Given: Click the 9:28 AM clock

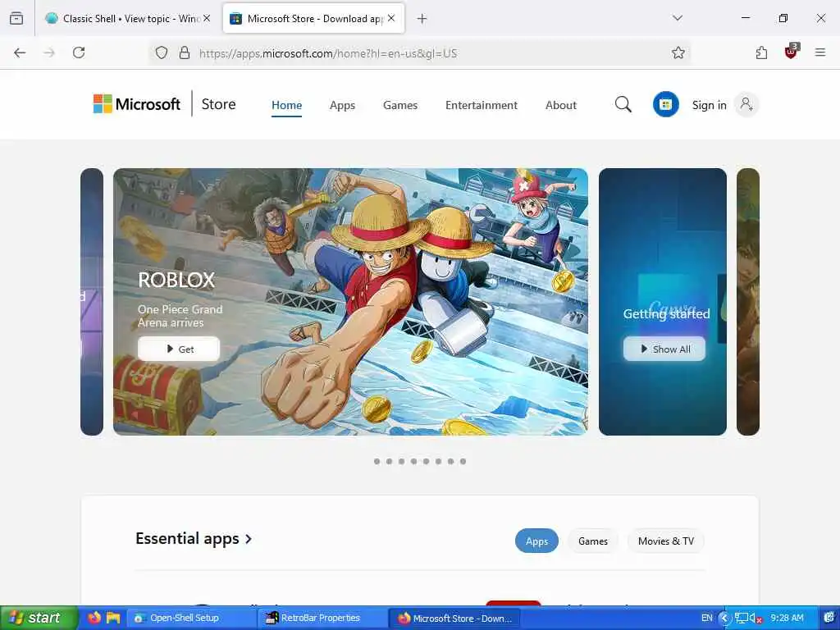Looking at the screenshot, I should (787, 618).
